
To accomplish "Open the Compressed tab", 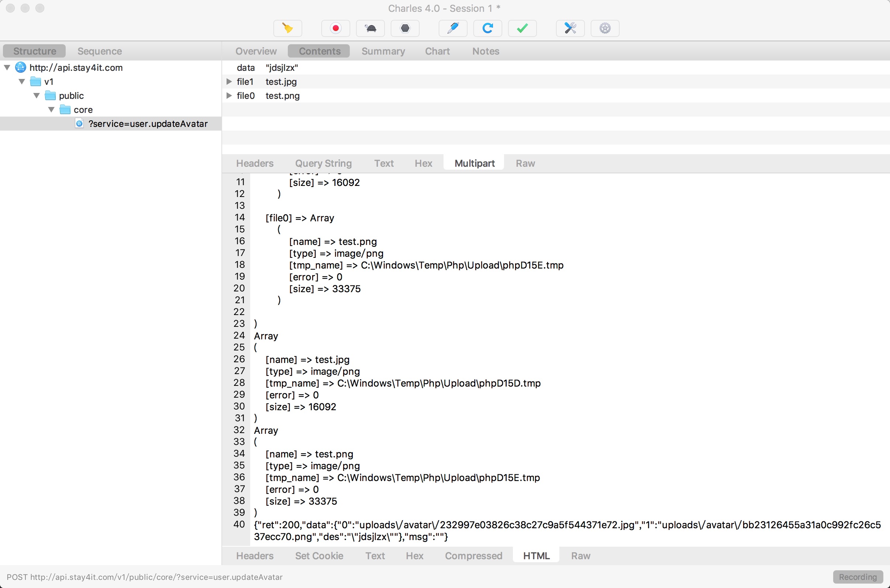I will (x=473, y=556).
